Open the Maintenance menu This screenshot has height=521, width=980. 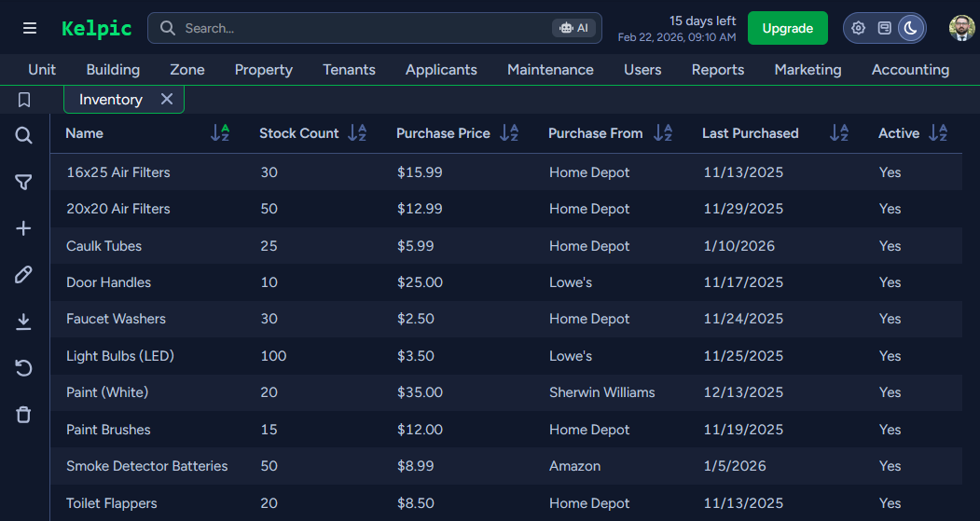coord(550,70)
